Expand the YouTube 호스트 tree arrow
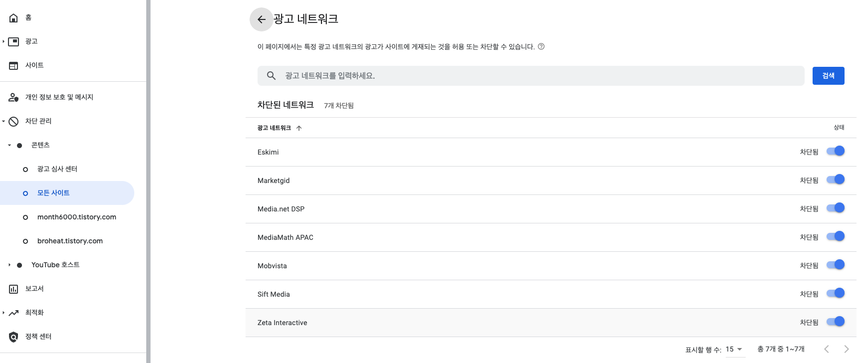 click(x=9, y=265)
